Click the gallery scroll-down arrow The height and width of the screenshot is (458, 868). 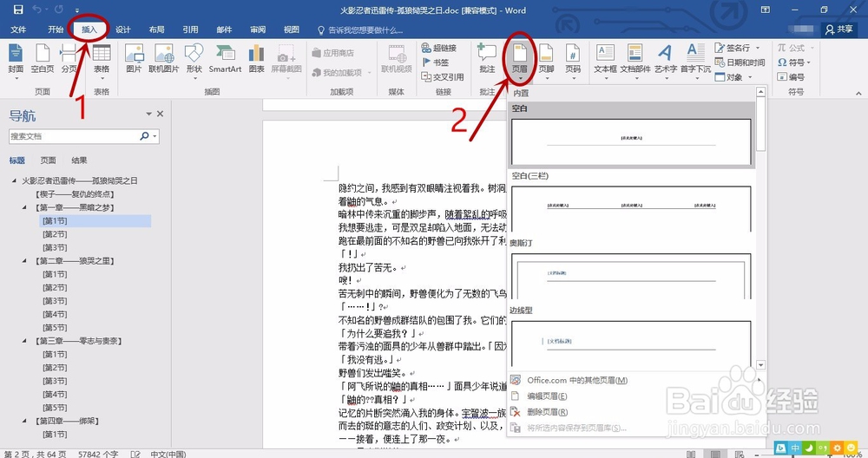760,364
